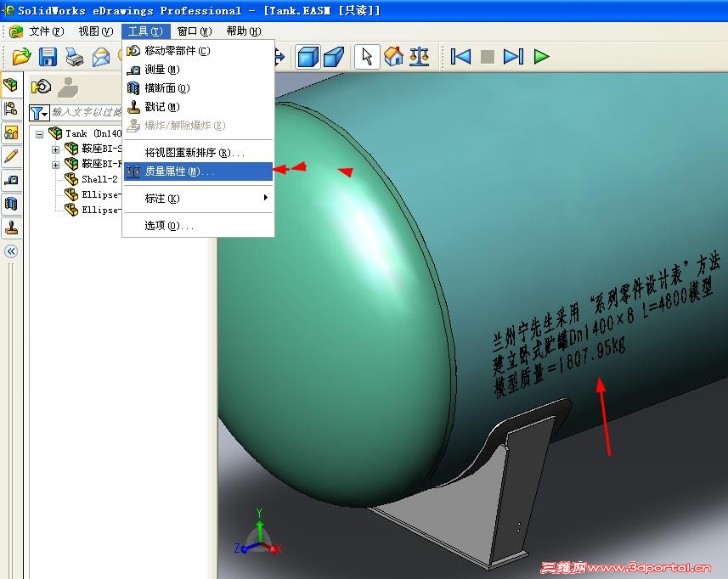Viewport: 728px width, 579px height.
Task: Choose 移动零部件(C) menu entry
Action: point(198,51)
